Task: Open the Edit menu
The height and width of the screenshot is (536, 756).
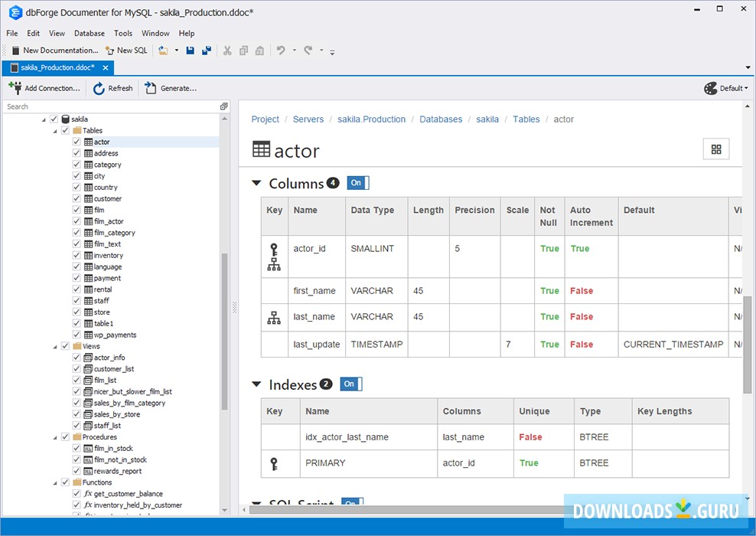Action: pos(33,33)
